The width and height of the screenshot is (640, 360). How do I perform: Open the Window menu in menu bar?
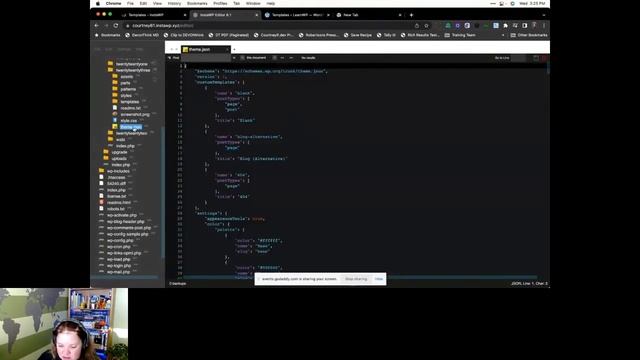pyautogui.click(x=253, y=3)
